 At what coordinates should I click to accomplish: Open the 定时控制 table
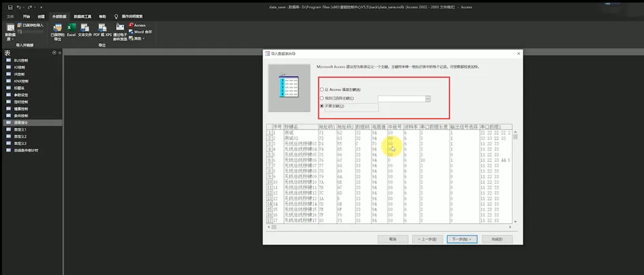click(21, 102)
